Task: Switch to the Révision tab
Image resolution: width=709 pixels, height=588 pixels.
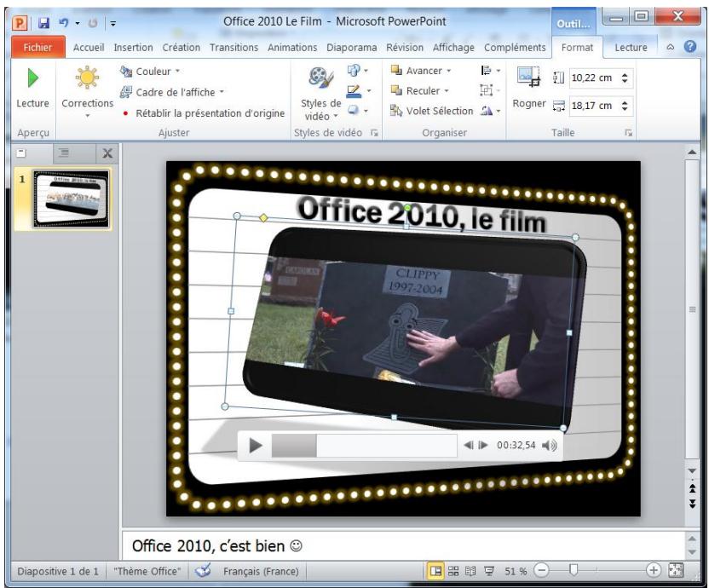Action: tap(405, 48)
